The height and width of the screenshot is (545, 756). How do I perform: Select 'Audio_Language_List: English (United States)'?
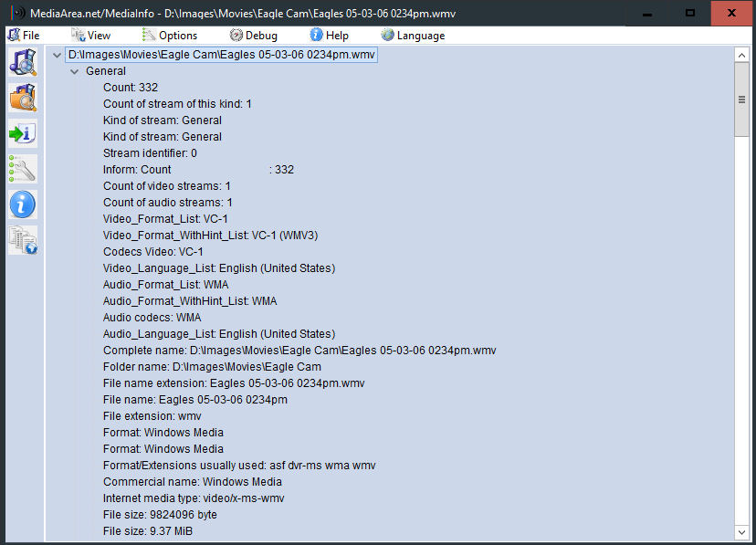(x=219, y=333)
